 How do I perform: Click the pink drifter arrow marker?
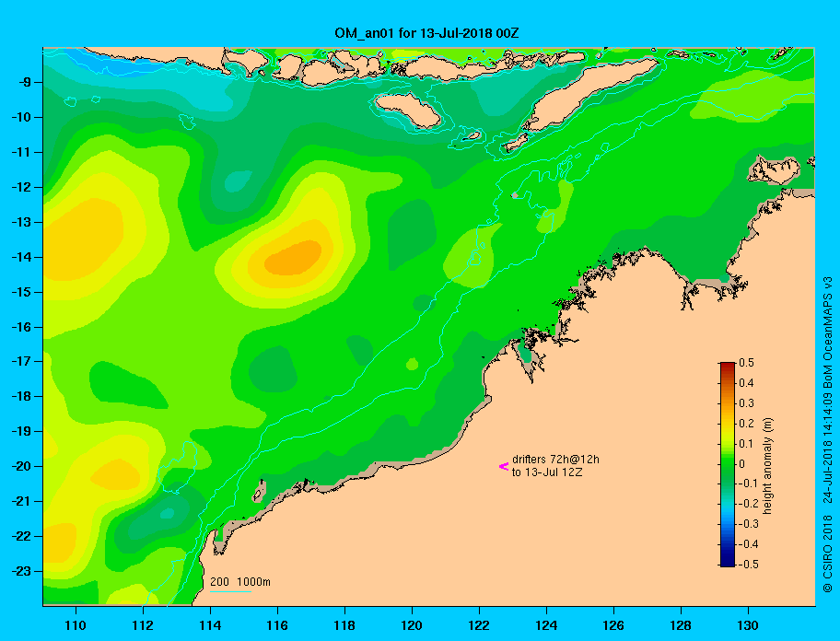pyautogui.click(x=504, y=466)
